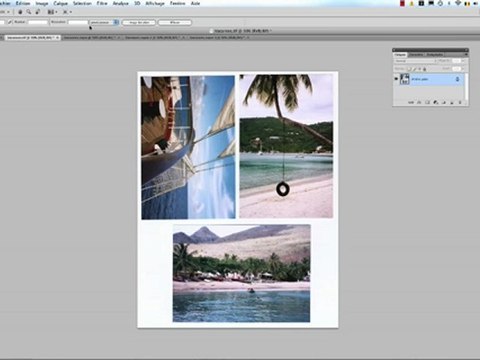Click the create new layer icon

452,102
